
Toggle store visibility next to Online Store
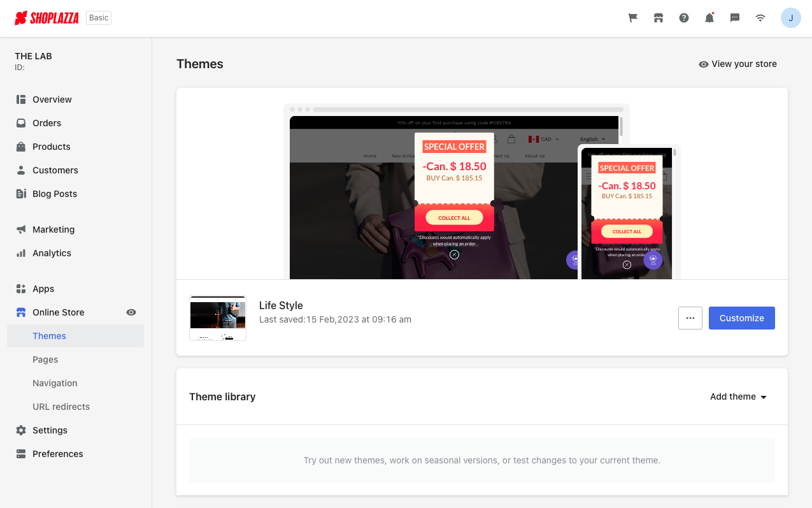point(131,312)
